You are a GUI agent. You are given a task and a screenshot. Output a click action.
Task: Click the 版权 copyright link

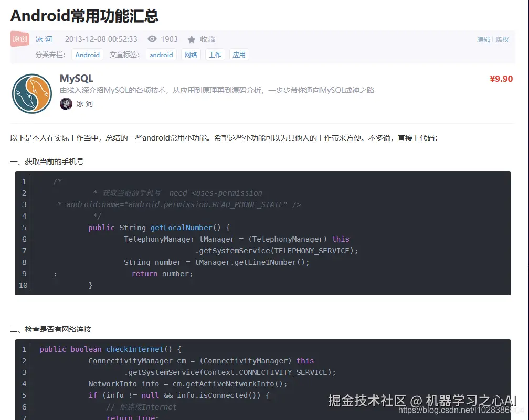[x=502, y=40]
